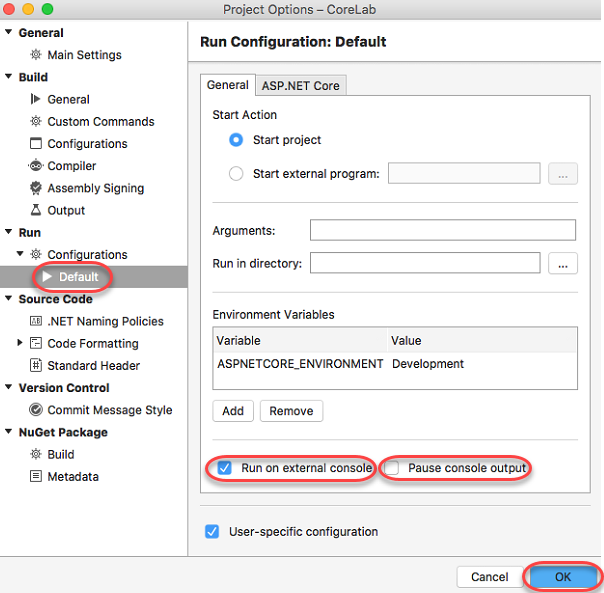This screenshot has width=604, height=593.
Task: Click Standard Header hash icon
Action: click(36, 365)
